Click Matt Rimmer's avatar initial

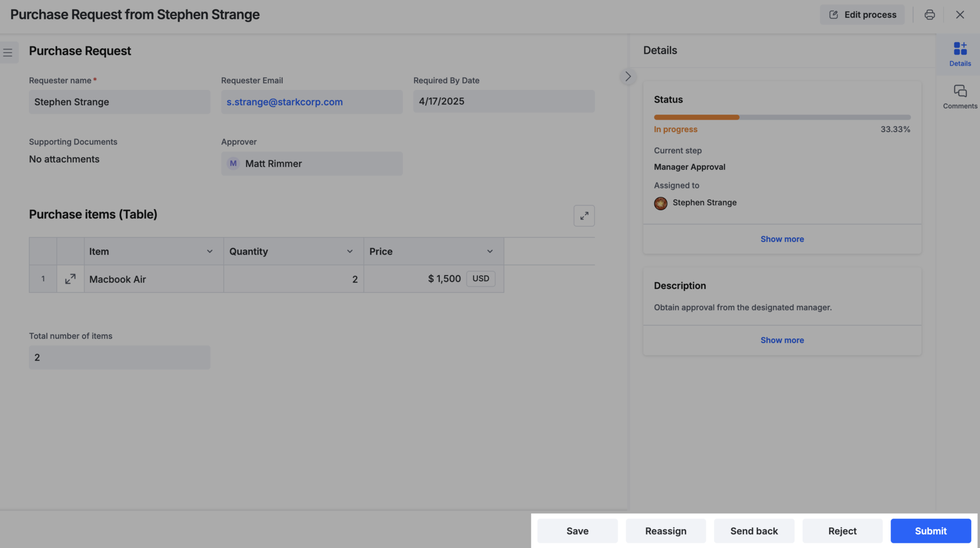(233, 163)
